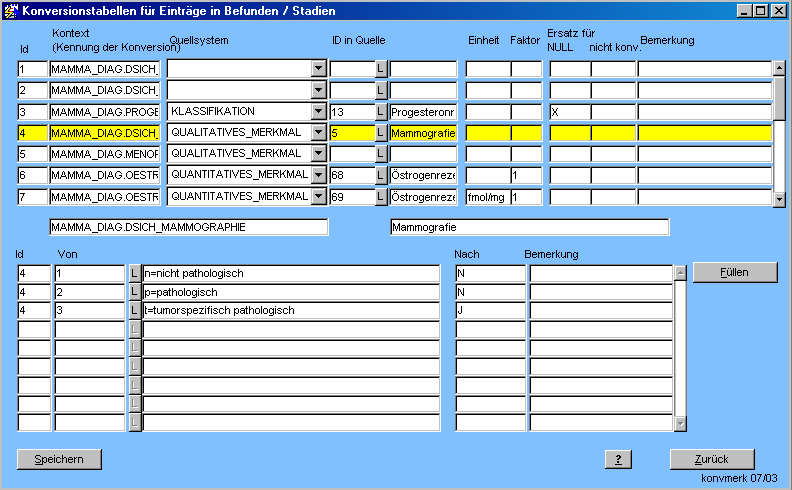Viewport: 792px width, 490px height.
Task: Click the Kontext field MAMMA_DIAG.PROGE in row 3
Action: coord(104,111)
